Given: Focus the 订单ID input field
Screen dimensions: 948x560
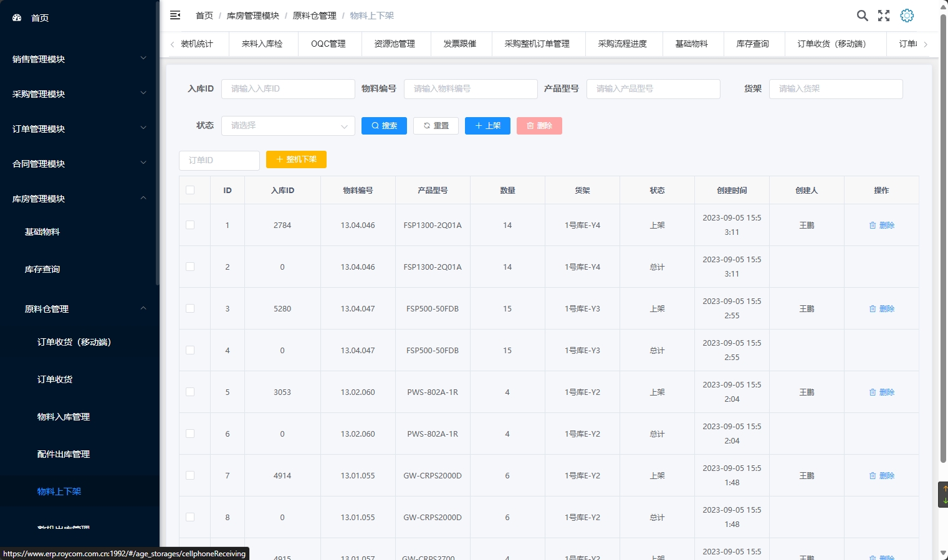Looking at the screenshot, I should (x=219, y=161).
